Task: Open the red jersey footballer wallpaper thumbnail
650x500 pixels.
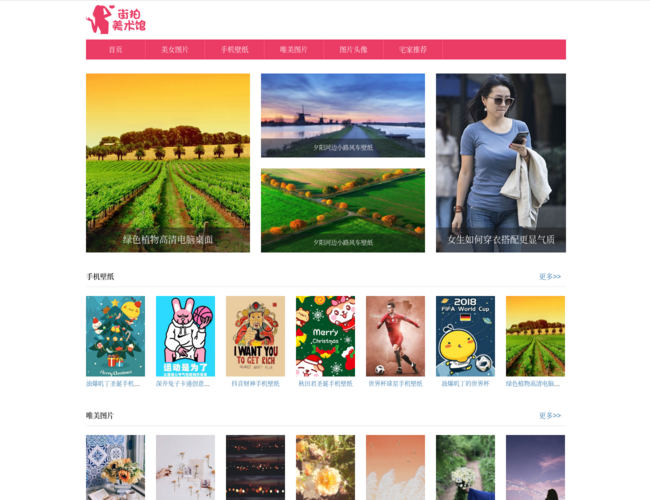Action: [x=395, y=336]
